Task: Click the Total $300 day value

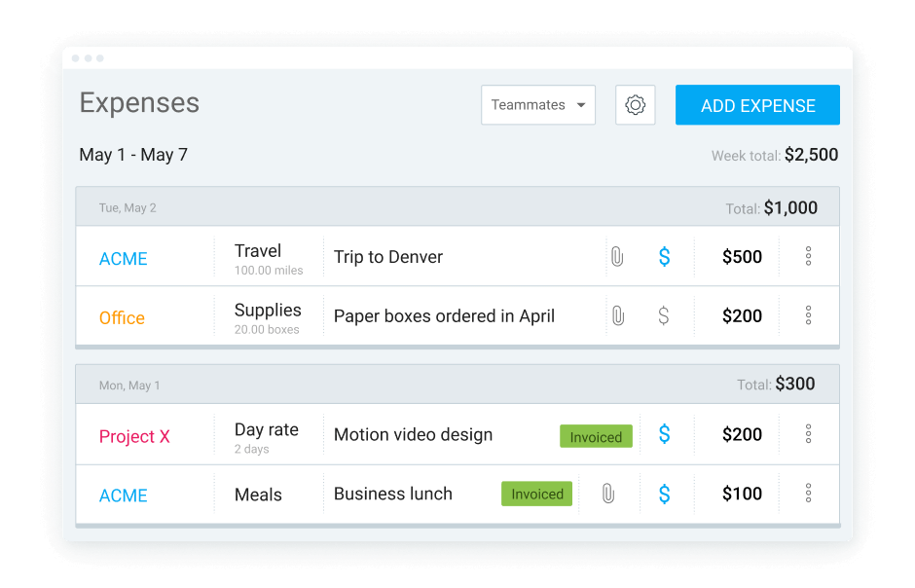Action: coord(795,384)
